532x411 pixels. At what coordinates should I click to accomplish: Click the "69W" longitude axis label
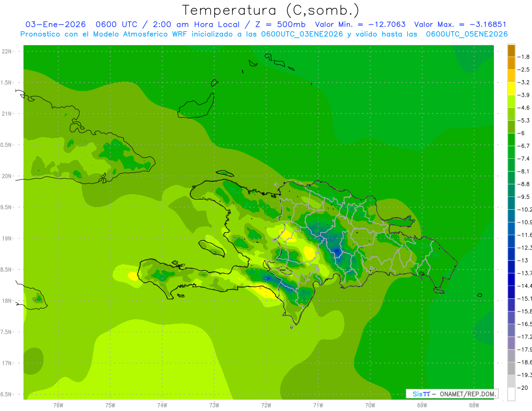[422, 405]
